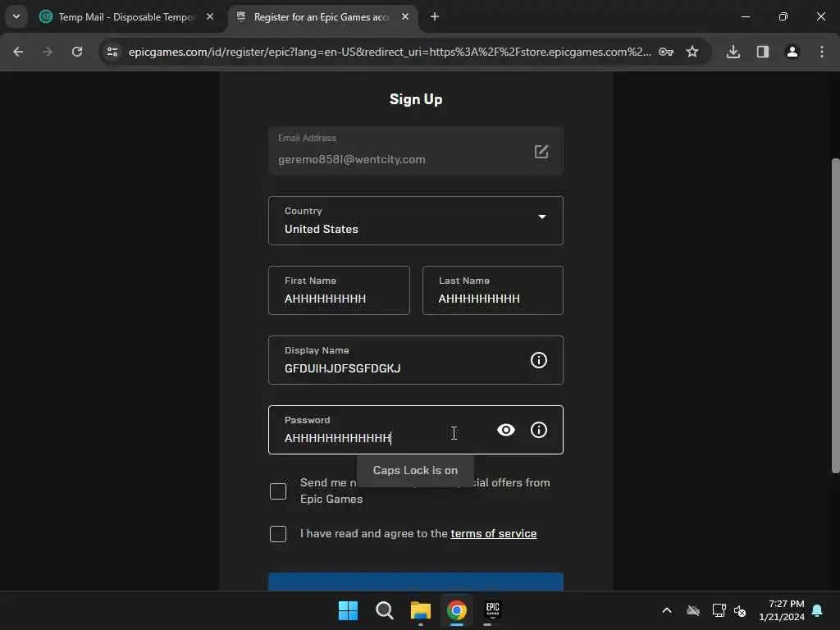Open password requirements info icon
The width and height of the screenshot is (840, 630).
538,430
